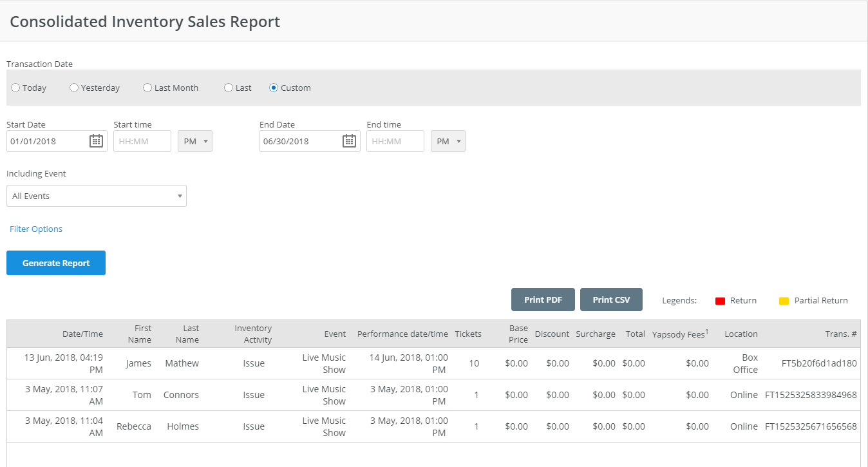
Task: Open the End Date calendar picker icon
Action: [349, 141]
